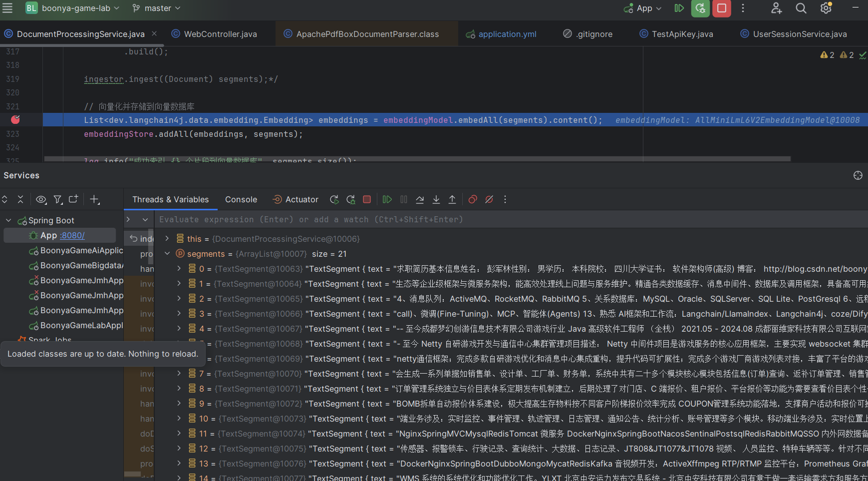This screenshot has width=868, height=481.
Task: Open the IDE Settings gear icon
Action: pos(826,8)
